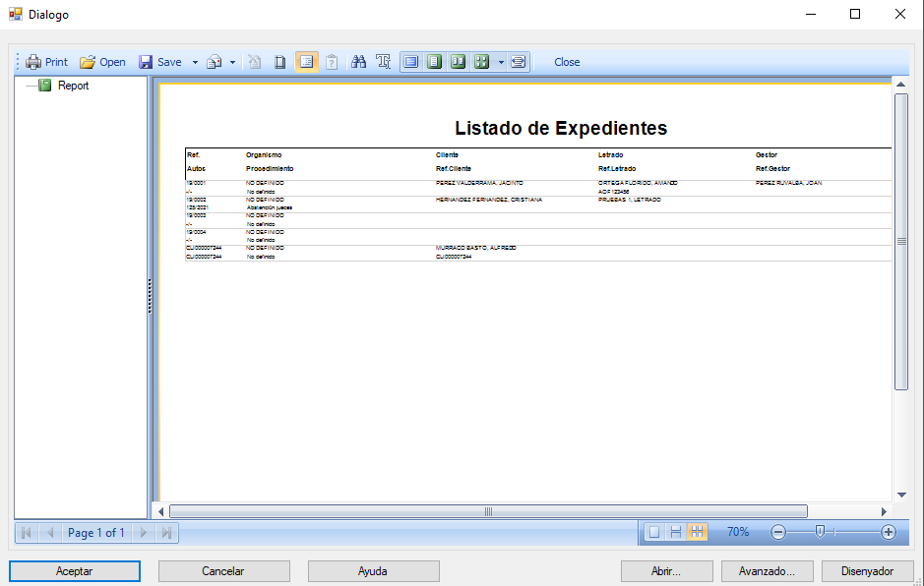Screen dimensions: 924x586
Task: Click the page setup icon
Action: click(x=280, y=62)
